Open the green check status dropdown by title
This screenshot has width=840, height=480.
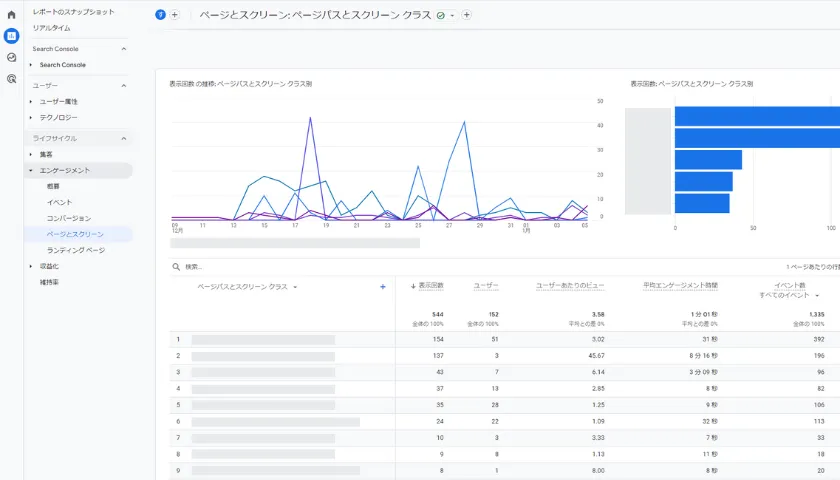[x=445, y=15]
